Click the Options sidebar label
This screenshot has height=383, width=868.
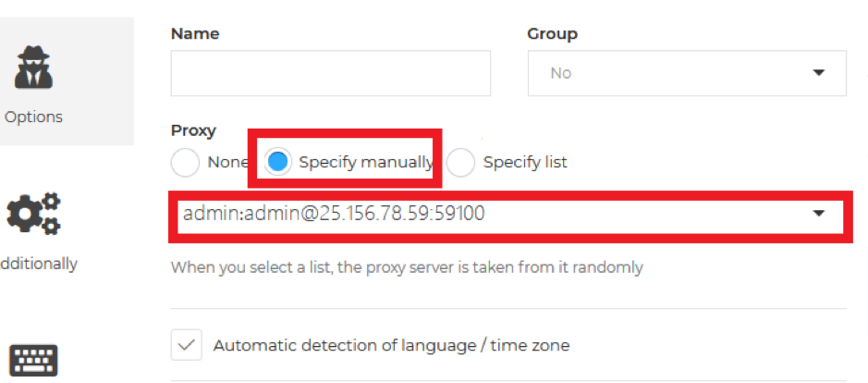(x=33, y=117)
